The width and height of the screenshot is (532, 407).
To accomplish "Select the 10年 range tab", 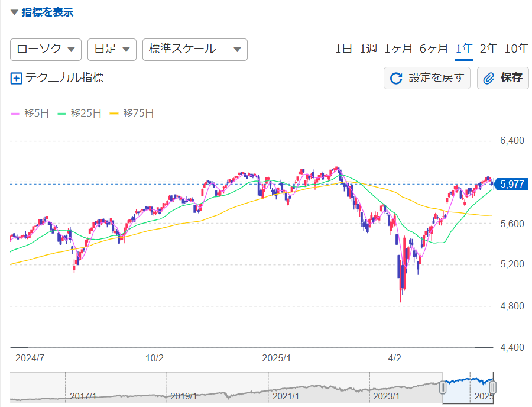I will point(517,49).
